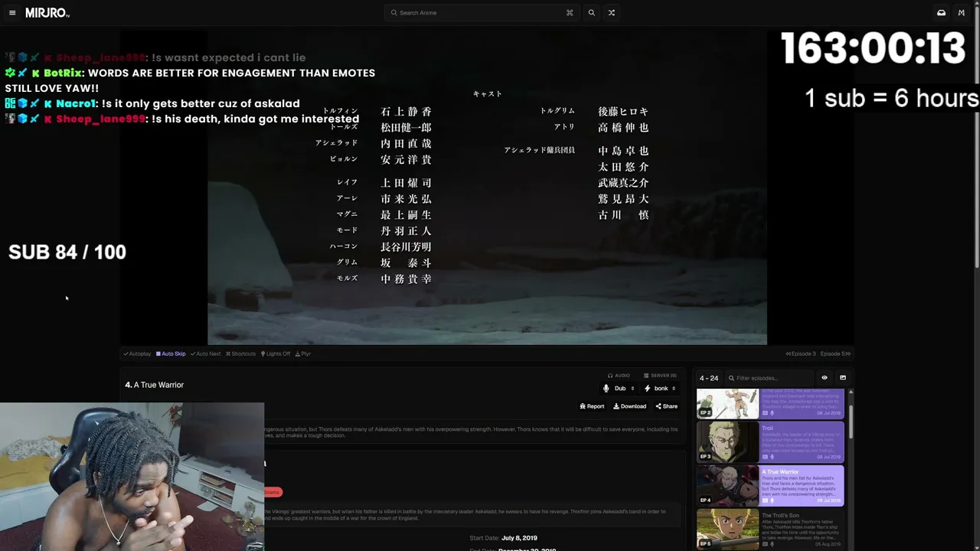Switch the episode list layout with the image icon
Viewport: 980px width, 551px height.
click(x=843, y=378)
